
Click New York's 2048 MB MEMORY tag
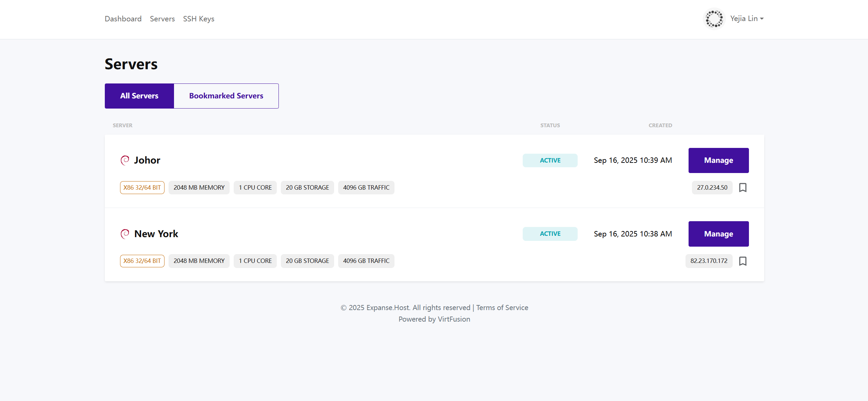[x=199, y=261]
